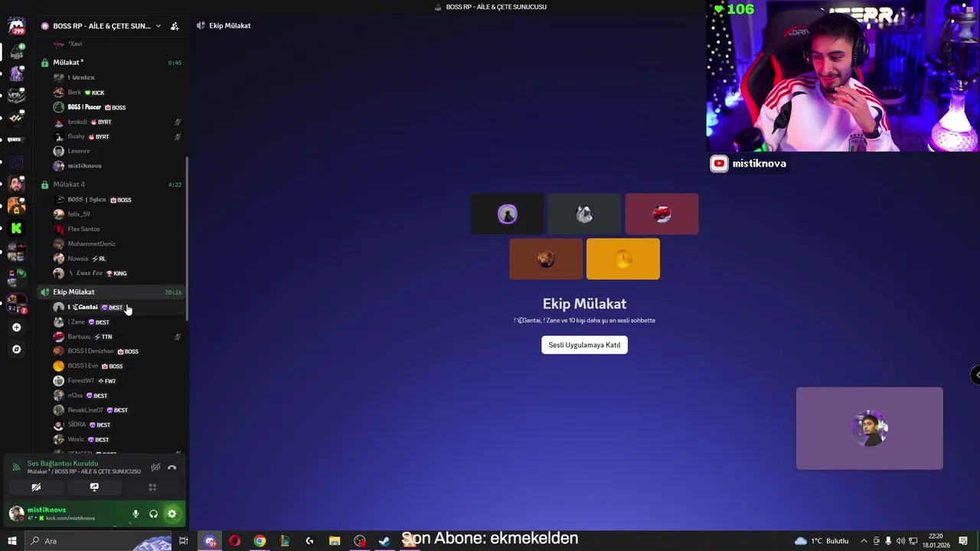Click ! Zane in Ekip Mülakat
The image size is (980, 551).
pyautogui.click(x=118, y=322)
